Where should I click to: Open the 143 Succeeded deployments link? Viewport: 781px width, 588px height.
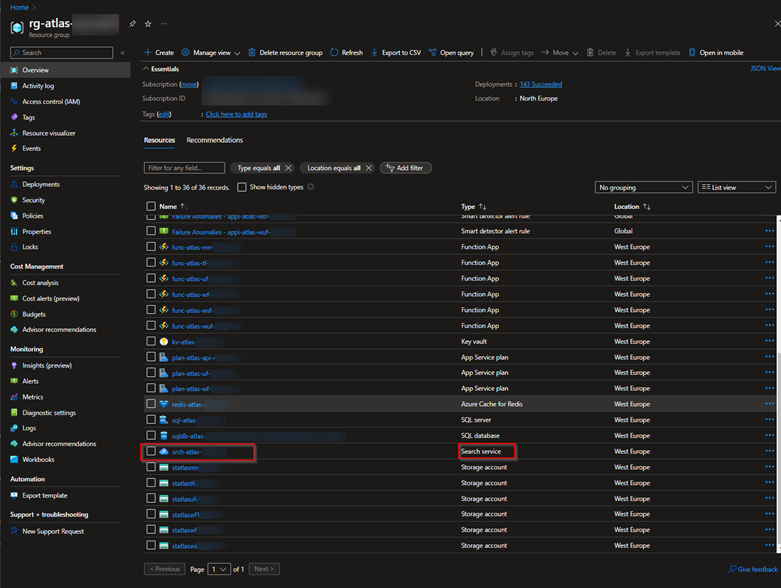[x=540, y=85]
